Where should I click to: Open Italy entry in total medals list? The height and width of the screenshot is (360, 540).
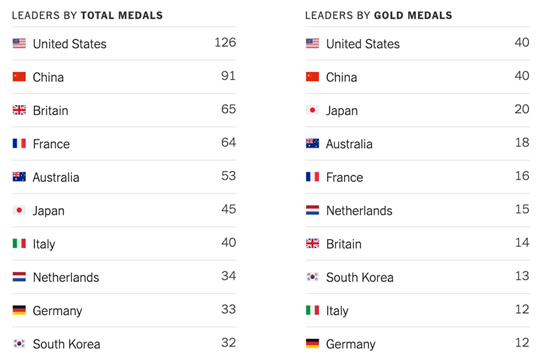tap(124, 244)
